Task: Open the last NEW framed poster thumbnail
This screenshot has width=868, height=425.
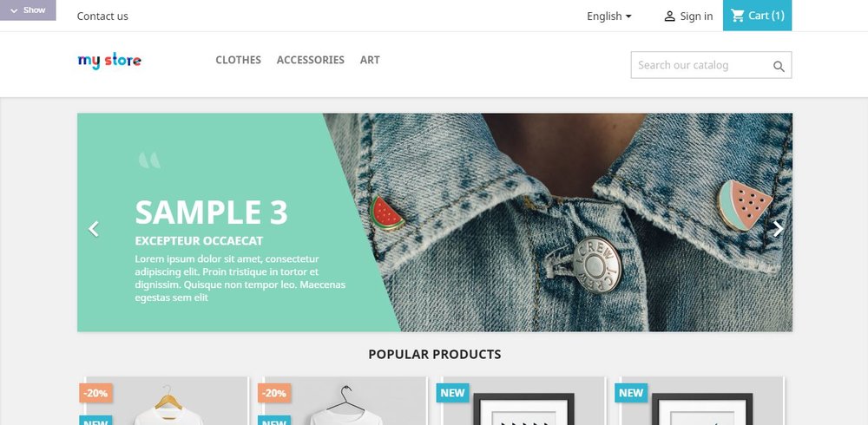Action: (x=701, y=402)
